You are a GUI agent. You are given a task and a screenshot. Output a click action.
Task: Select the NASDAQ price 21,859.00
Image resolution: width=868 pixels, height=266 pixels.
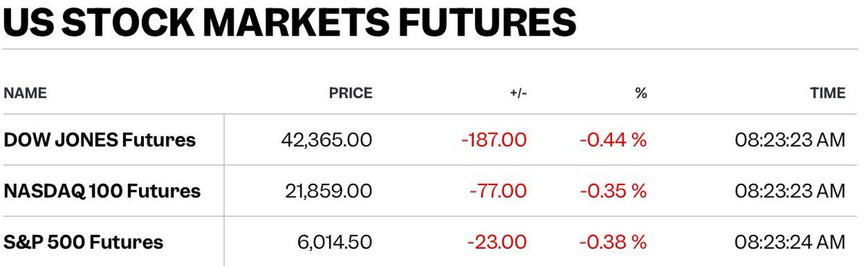[328, 192]
